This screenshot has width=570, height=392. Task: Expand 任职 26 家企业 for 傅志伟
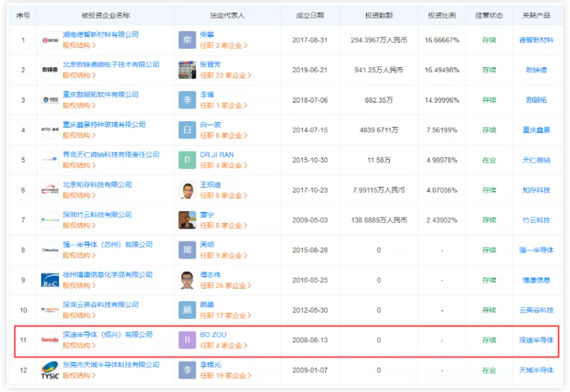[x=226, y=285]
